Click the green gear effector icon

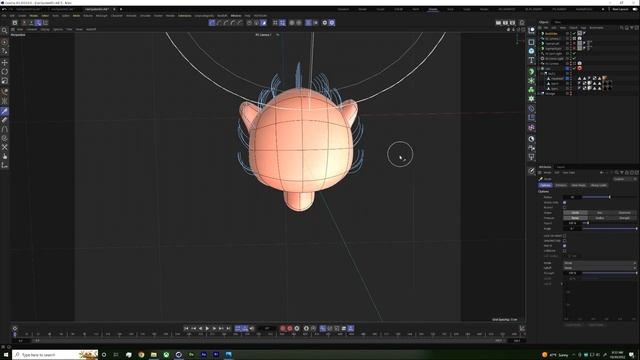531,98
